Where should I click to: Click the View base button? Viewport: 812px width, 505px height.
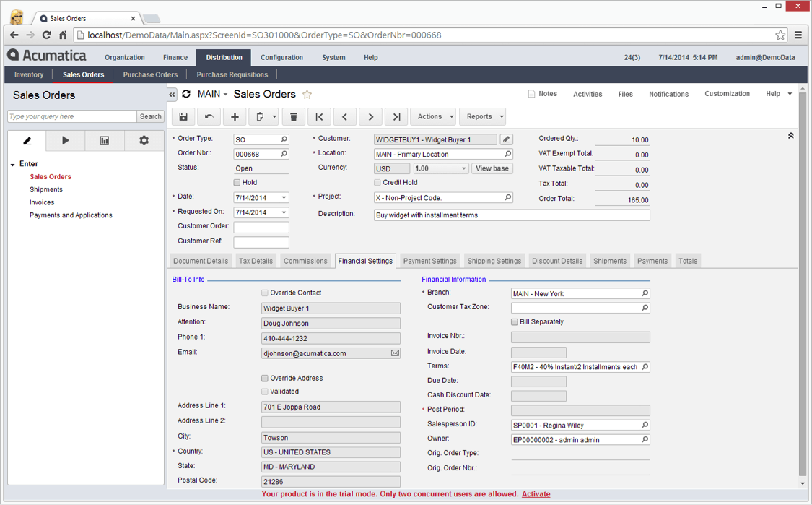click(492, 168)
